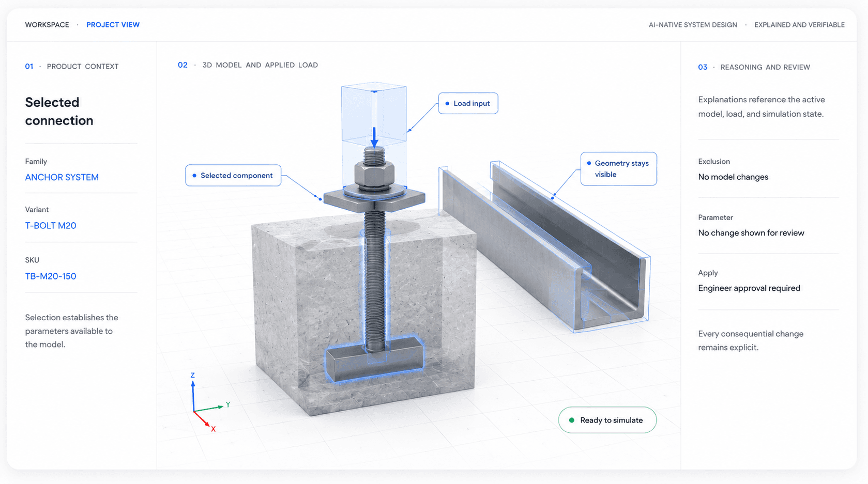Click the Explanations reference the active model text
This screenshot has width=868, height=484.
point(762,107)
